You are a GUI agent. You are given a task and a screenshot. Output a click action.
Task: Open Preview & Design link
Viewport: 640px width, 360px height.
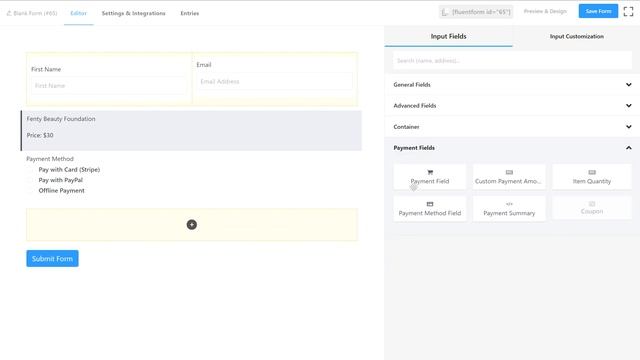pos(545,11)
